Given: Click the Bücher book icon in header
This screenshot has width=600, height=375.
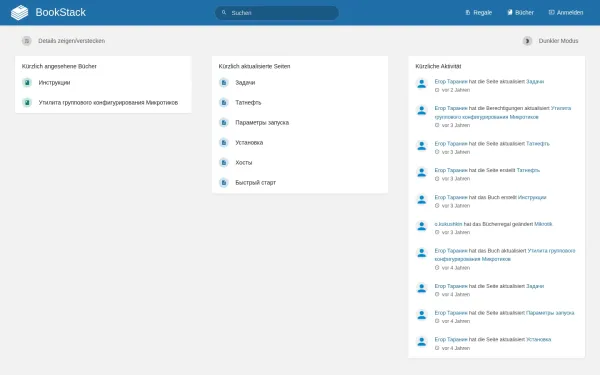Looking at the screenshot, I should [510, 13].
